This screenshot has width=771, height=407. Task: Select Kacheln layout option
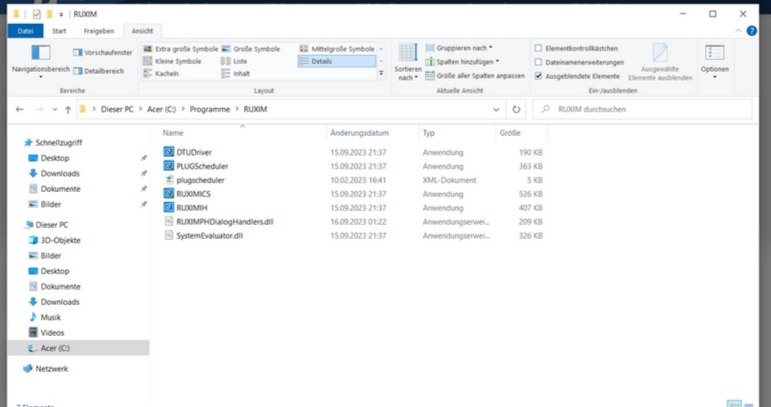(161, 74)
